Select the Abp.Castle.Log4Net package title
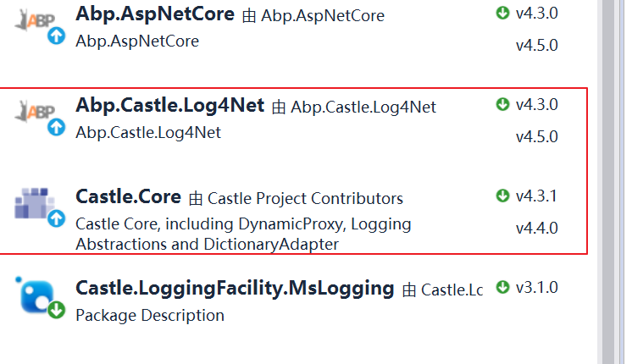This screenshot has width=632, height=364. (x=170, y=106)
